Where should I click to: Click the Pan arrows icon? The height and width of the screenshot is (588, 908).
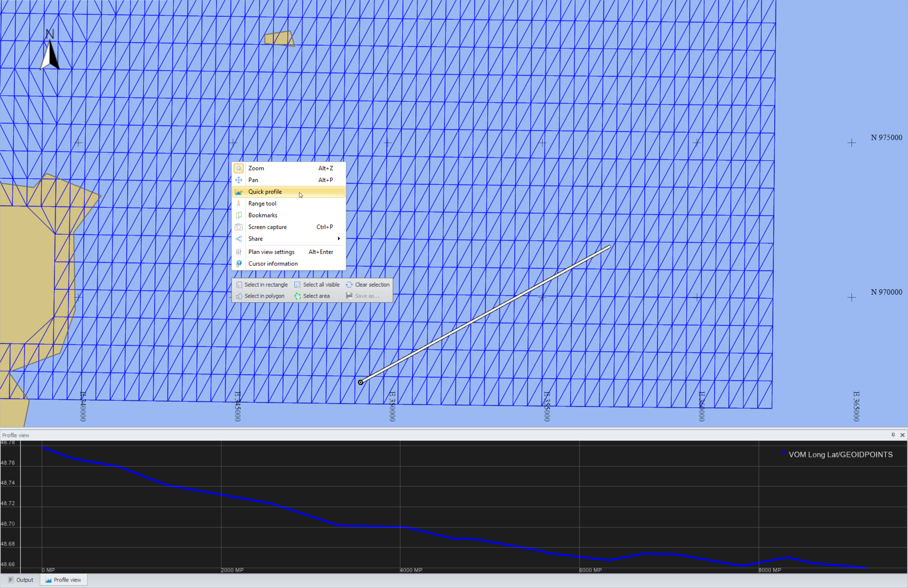pyautogui.click(x=239, y=180)
